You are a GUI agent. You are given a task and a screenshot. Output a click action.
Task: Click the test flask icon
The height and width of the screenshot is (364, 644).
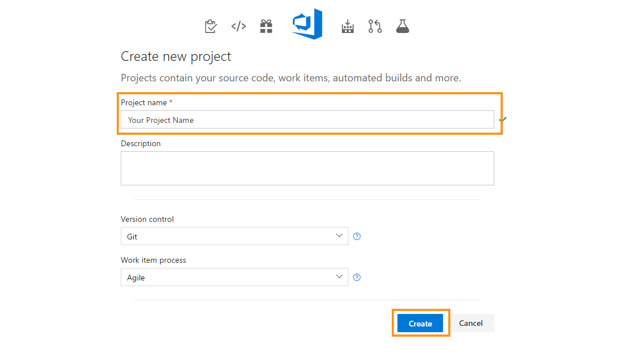pyautogui.click(x=403, y=26)
